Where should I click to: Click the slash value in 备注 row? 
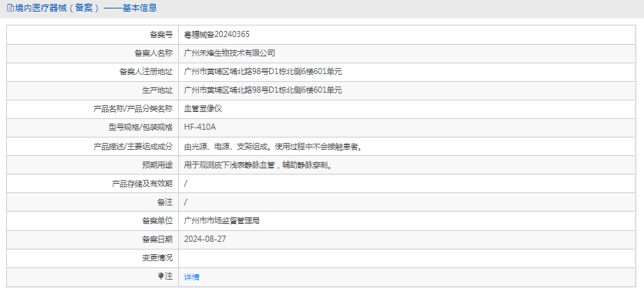pyautogui.click(x=186, y=202)
